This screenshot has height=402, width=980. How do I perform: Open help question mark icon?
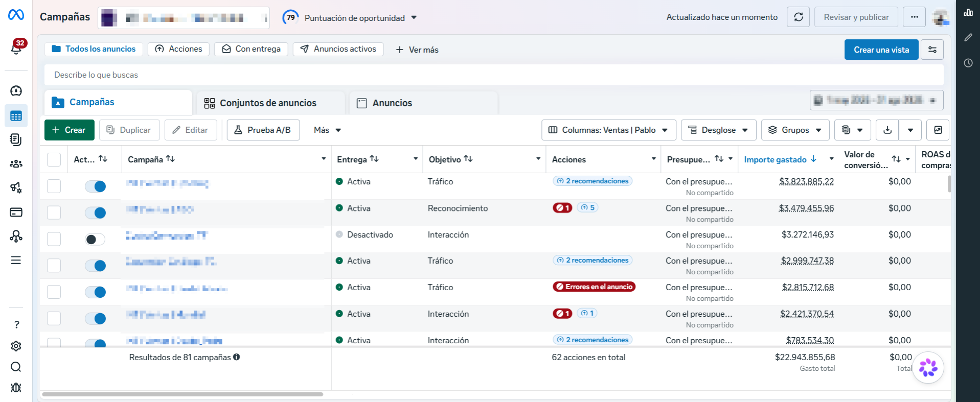[16, 324]
